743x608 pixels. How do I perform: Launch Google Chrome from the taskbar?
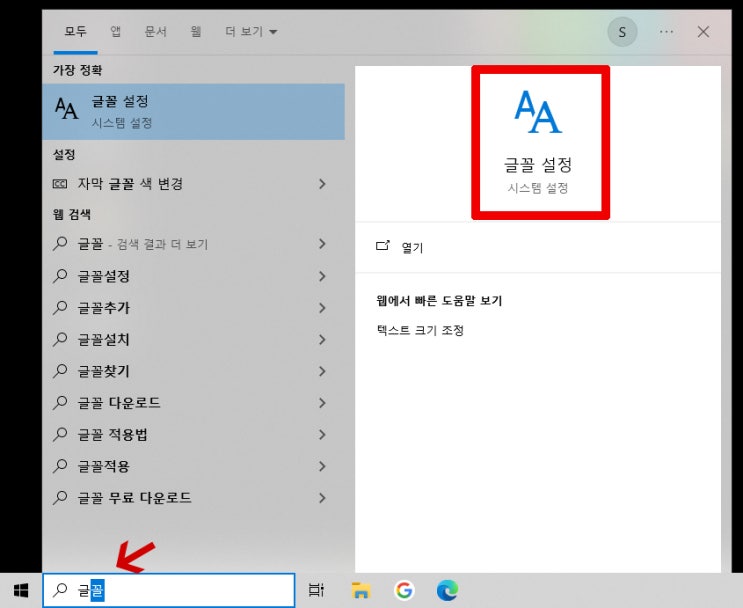(404, 590)
